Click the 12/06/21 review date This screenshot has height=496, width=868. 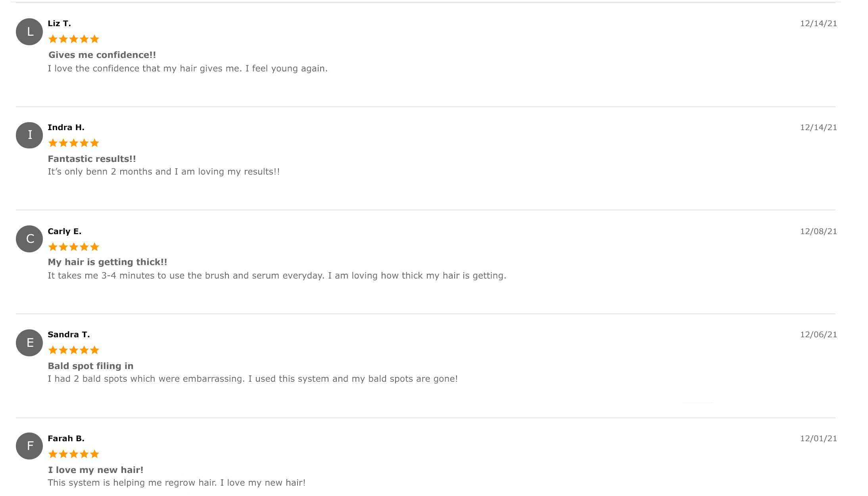(x=818, y=335)
